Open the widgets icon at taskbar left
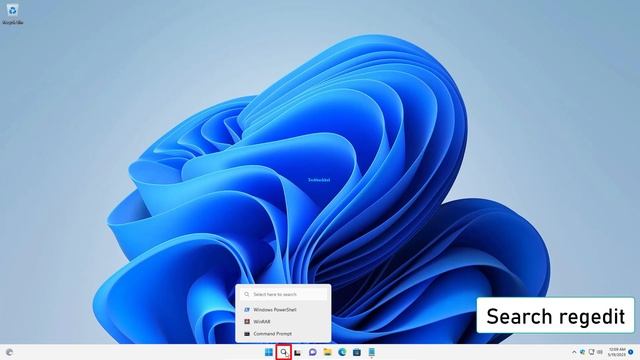The height and width of the screenshot is (360, 640). point(9,352)
